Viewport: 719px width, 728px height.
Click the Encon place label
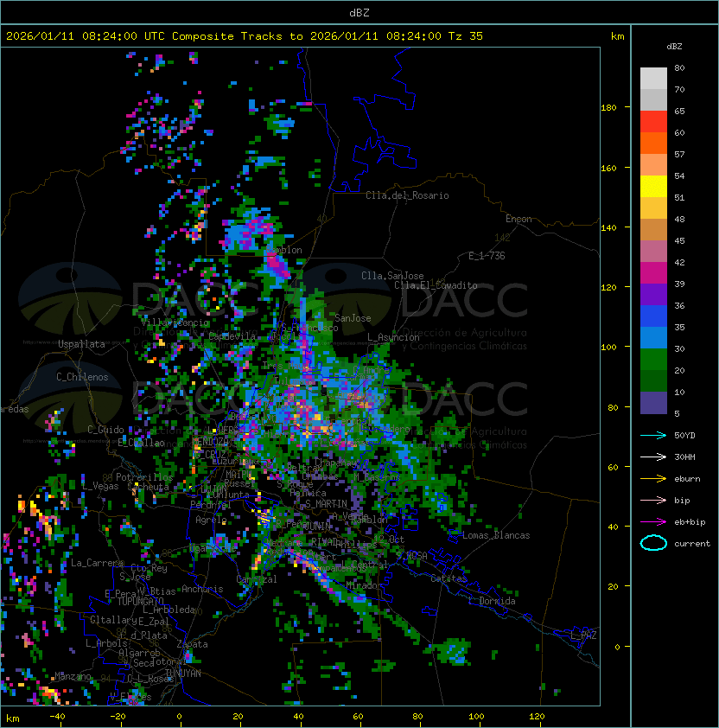click(519, 219)
